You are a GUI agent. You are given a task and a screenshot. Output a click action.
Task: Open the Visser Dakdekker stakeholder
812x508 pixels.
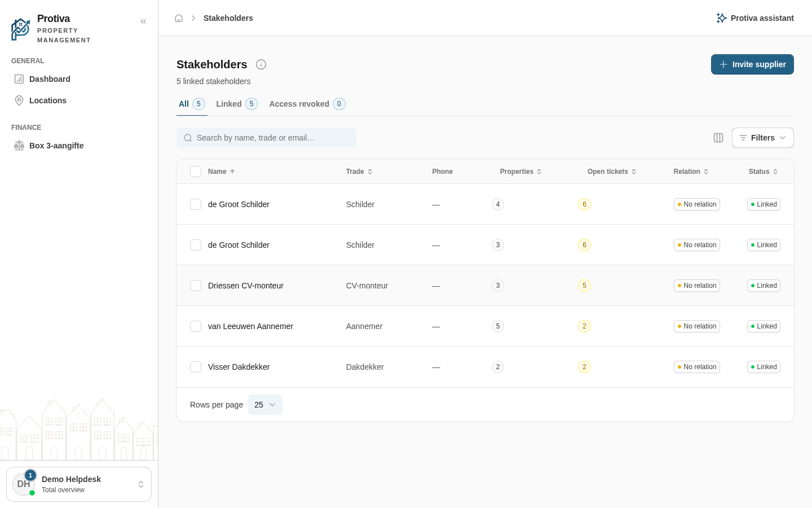coord(239,367)
